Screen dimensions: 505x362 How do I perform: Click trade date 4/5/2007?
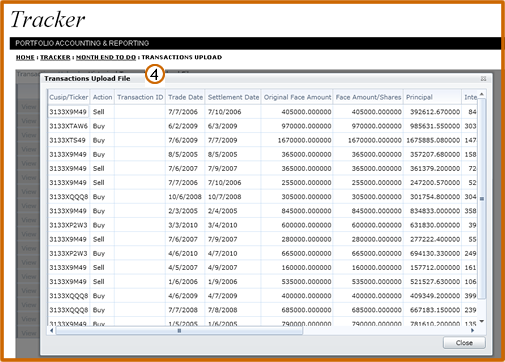183,267
